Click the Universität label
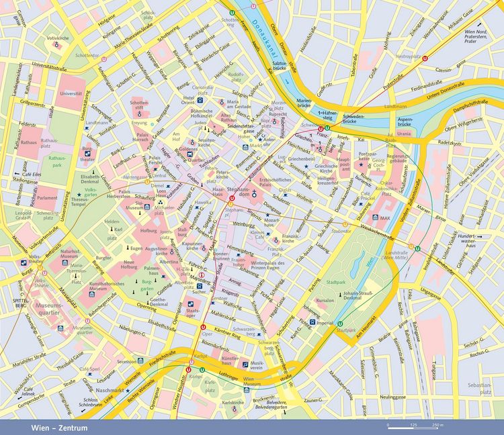Viewport: 504px width, 435px height. click(71, 94)
